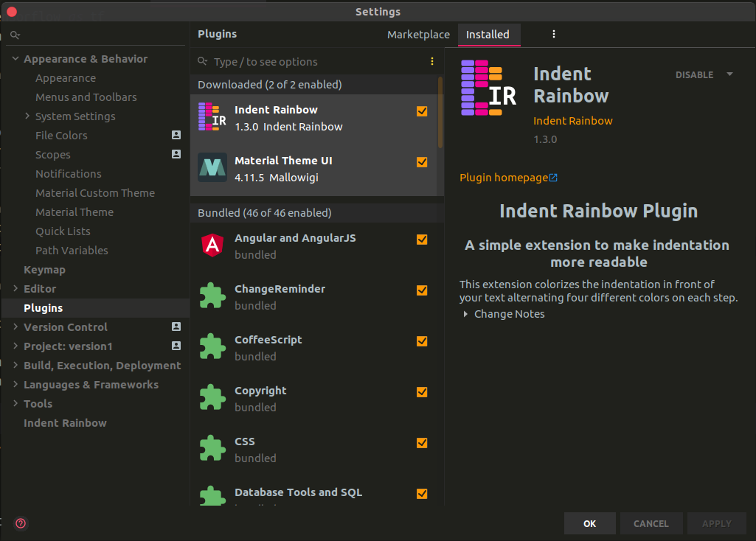The image size is (756, 541).
Task: Click the external link icon beside Plugin homepage
Action: pyautogui.click(x=553, y=178)
